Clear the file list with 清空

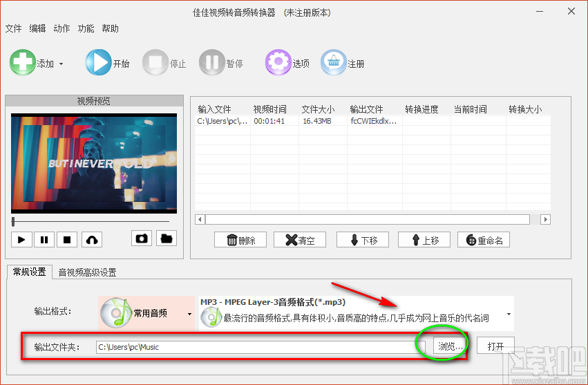click(300, 240)
